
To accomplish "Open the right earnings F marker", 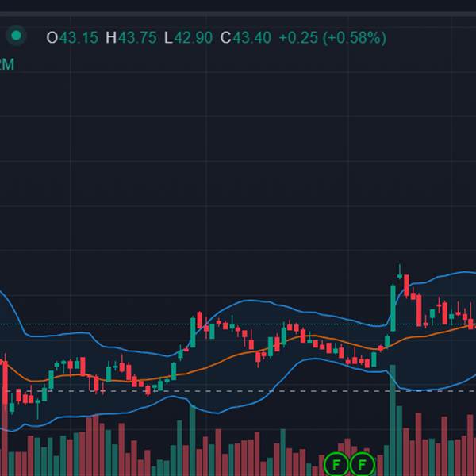I will click(x=363, y=464).
